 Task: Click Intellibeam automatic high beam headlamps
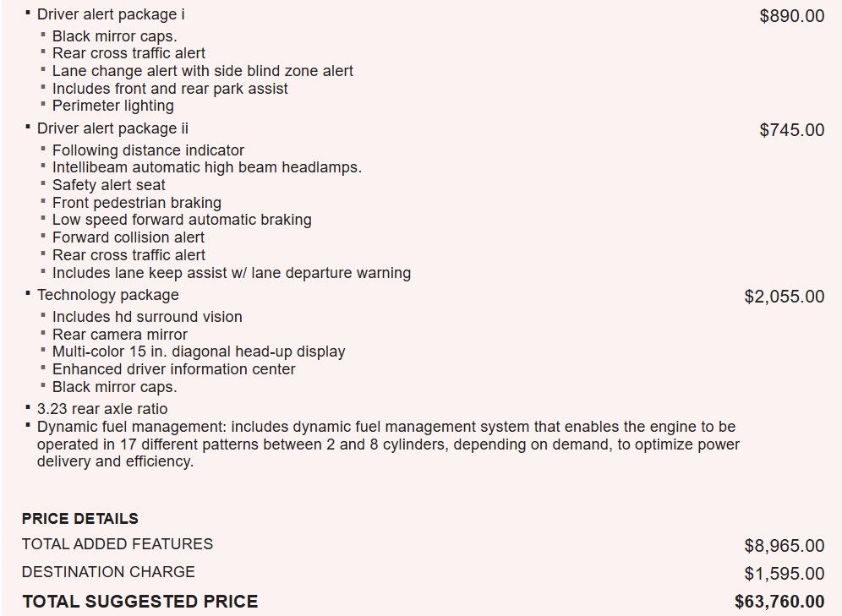click(x=207, y=167)
